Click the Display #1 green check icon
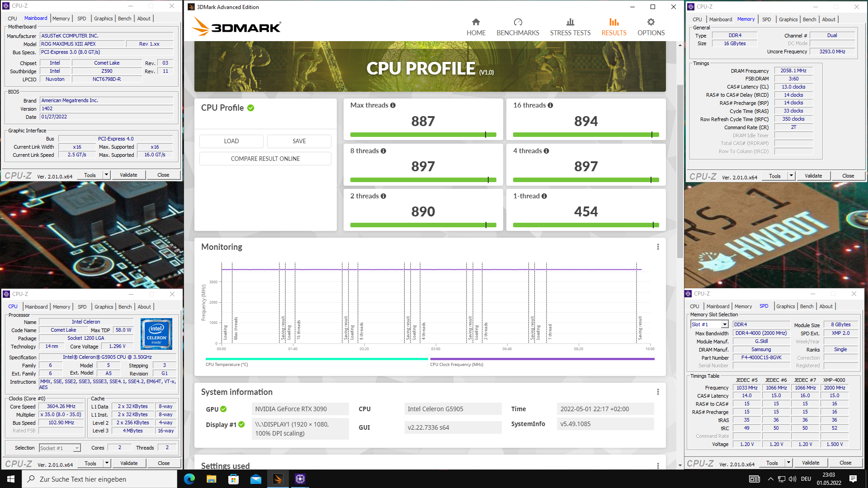 pos(241,424)
